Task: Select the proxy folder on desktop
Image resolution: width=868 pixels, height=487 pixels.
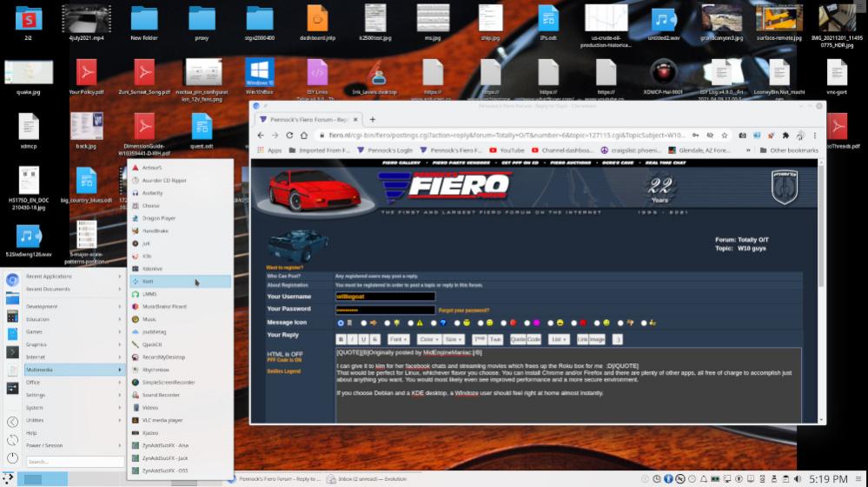Action: (202, 23)
